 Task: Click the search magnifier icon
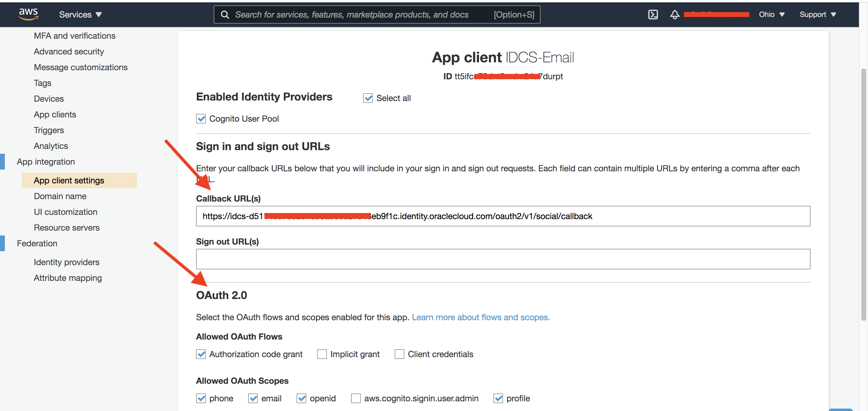225,15
